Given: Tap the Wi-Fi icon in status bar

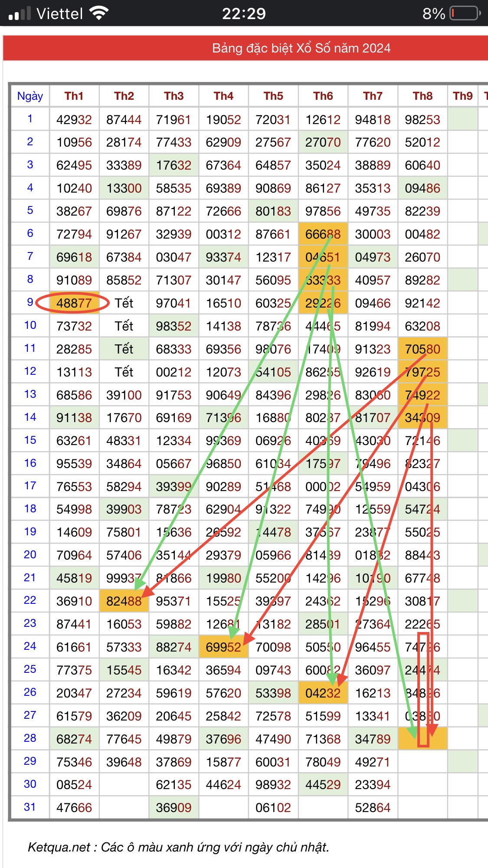Looking at the screenshot, I should coord(99,13).
